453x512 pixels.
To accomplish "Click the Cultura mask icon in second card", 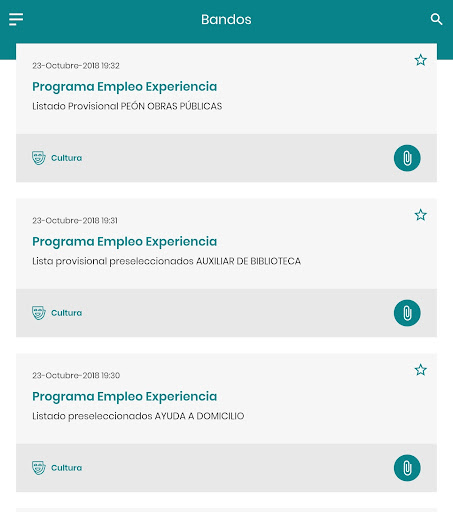I will pyautogui.click(x=39, y=313).
